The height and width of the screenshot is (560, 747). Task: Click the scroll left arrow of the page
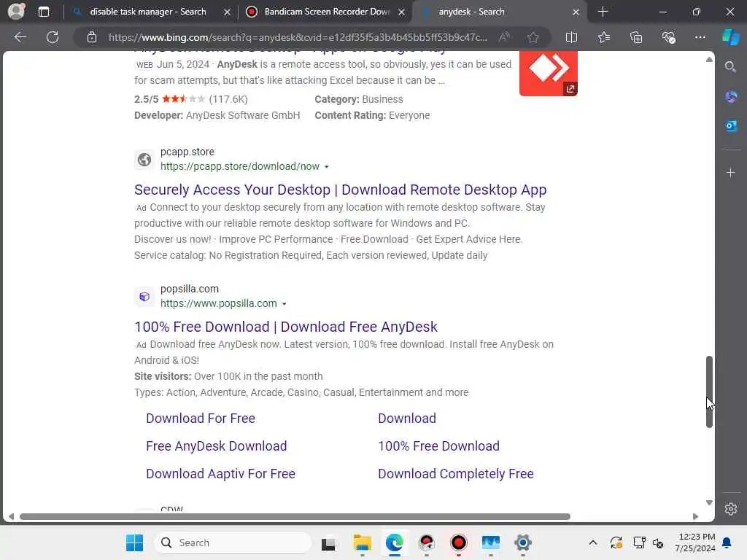point(11,517)
